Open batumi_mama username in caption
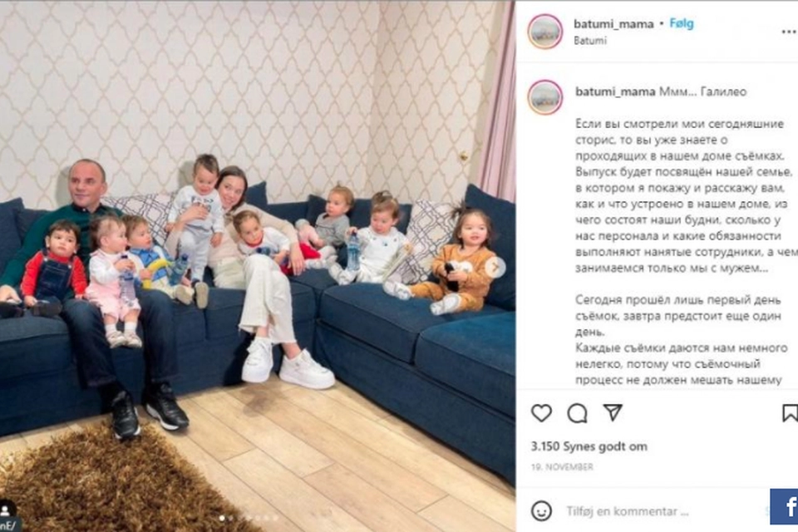Image resolution: width=798 pixels, height=532 pixels. click(615, 91)
